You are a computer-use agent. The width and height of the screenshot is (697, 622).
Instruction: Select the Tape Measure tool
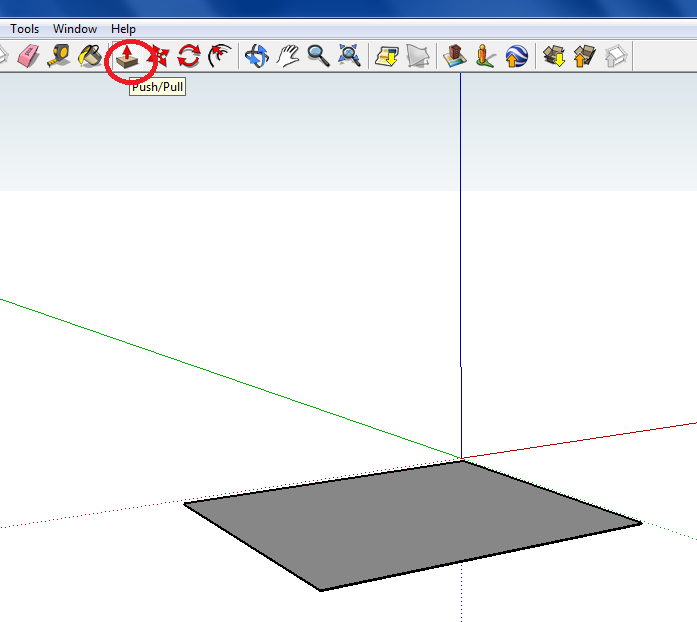[x=58, y=56]
